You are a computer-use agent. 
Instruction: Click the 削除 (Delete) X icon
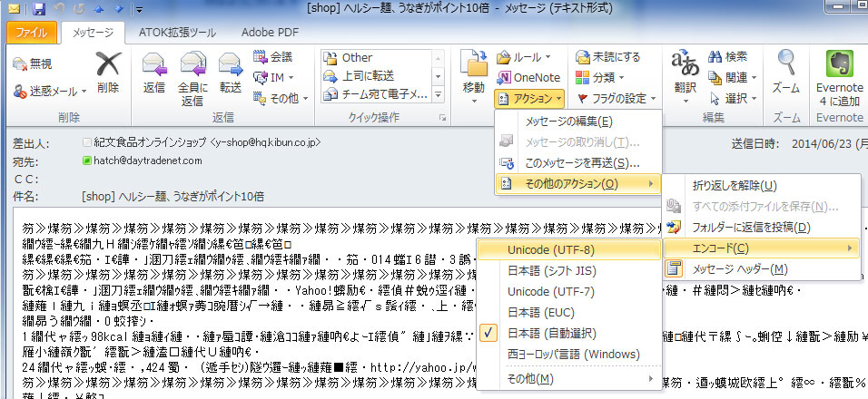click(x=108, y=64)
